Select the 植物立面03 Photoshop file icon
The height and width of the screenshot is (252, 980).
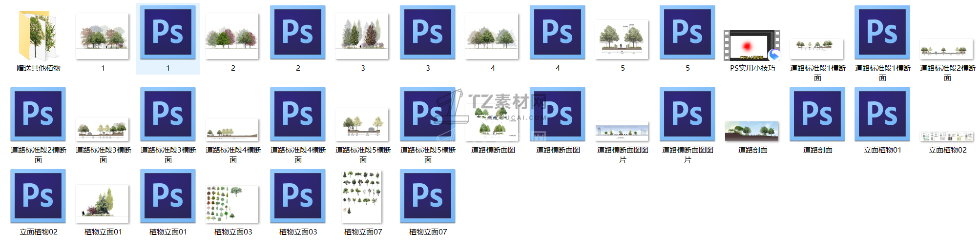[298, 196]
